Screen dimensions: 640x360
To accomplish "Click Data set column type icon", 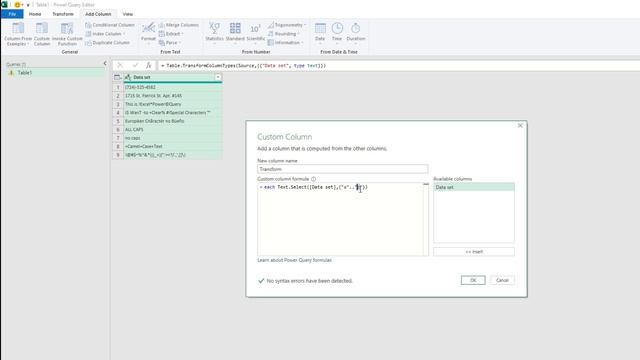I will [x=128, y=77].
